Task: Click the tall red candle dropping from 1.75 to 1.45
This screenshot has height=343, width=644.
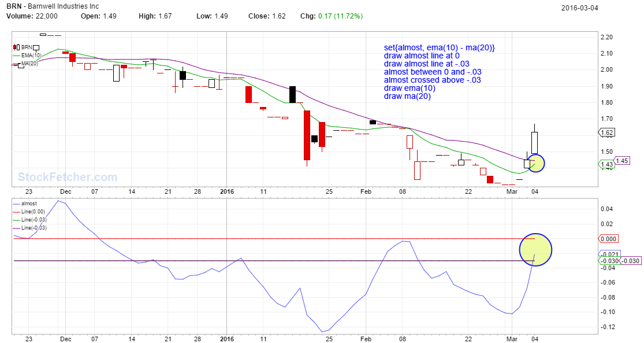Action: pos(307,136)
